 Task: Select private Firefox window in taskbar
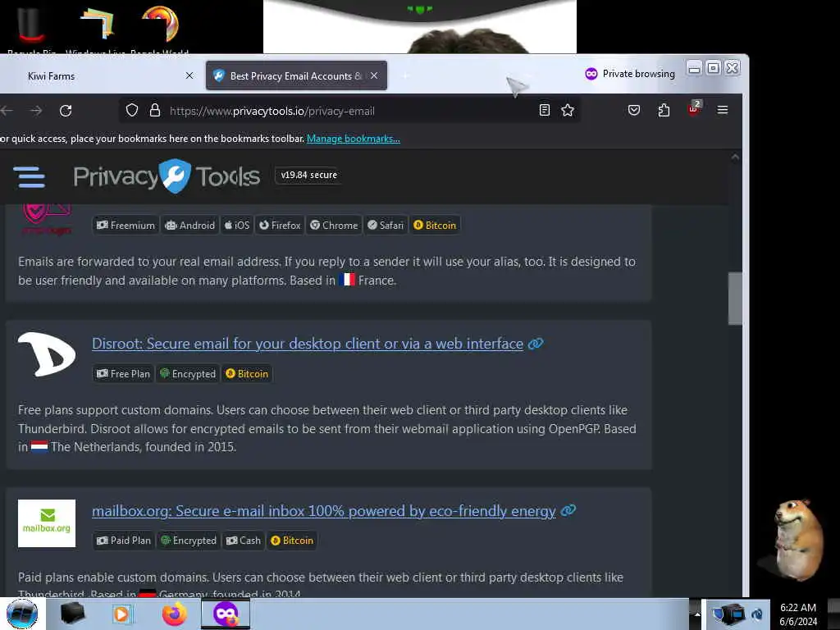[x=226, y=614]
